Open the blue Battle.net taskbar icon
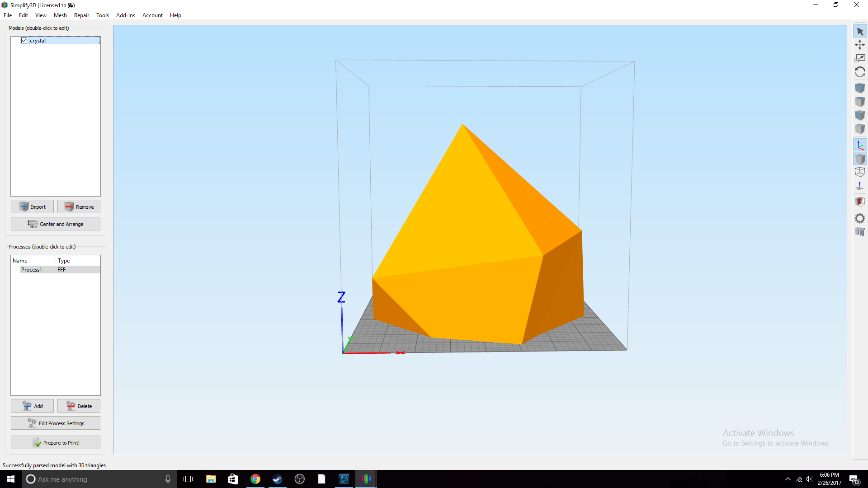The image size is (868, 488). (344, 479)
